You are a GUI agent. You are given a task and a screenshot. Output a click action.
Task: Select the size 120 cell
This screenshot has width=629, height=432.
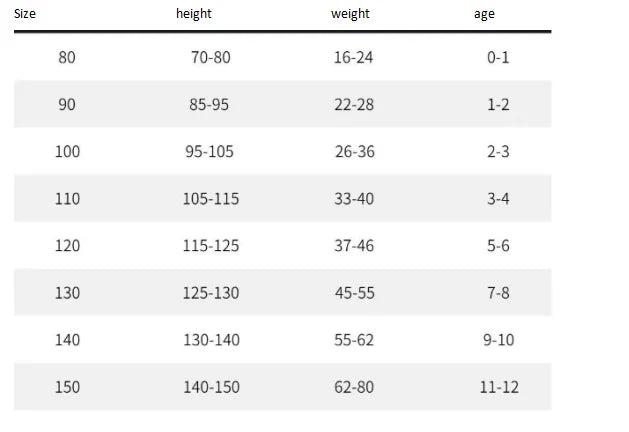click(67, 246)
